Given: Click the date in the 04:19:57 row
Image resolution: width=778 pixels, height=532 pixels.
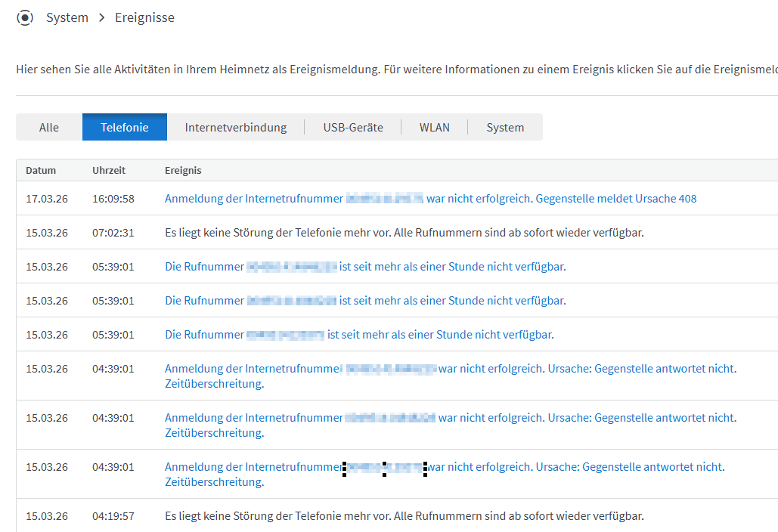Looking at the screenshot, I should (x=47, y=516).
